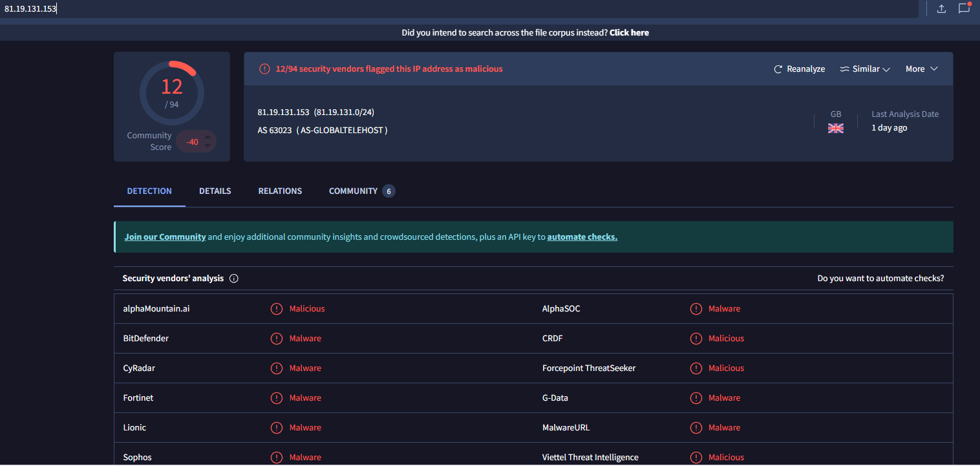Click the vendor name AlphaSOC
This screenshot has height=466, width=980.
pyautogui.click(x=561, y=309)
